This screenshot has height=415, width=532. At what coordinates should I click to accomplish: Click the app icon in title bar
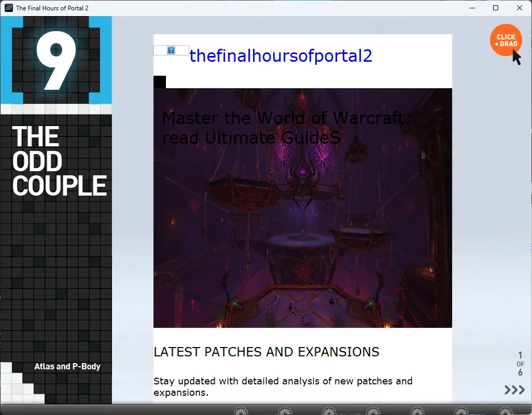click(x=8, y=8)
